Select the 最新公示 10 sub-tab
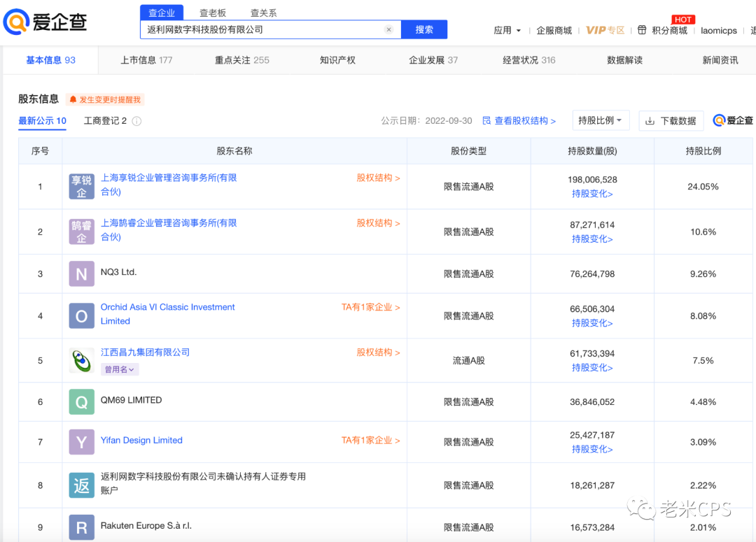Viewport: 756px width, 542px height. [43, 121]
